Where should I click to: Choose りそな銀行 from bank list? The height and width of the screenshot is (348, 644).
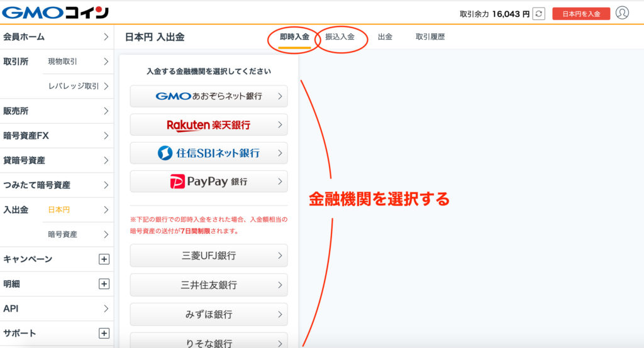coord(209,342)
